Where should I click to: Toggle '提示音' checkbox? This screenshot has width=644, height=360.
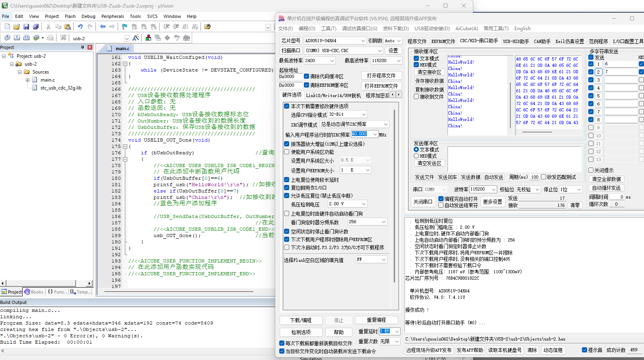coord(584,350)
